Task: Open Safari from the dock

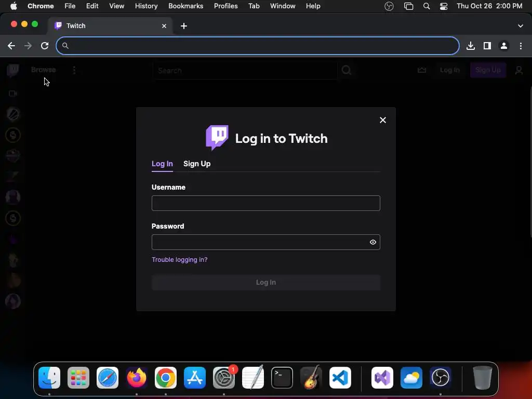Action: 108,378
